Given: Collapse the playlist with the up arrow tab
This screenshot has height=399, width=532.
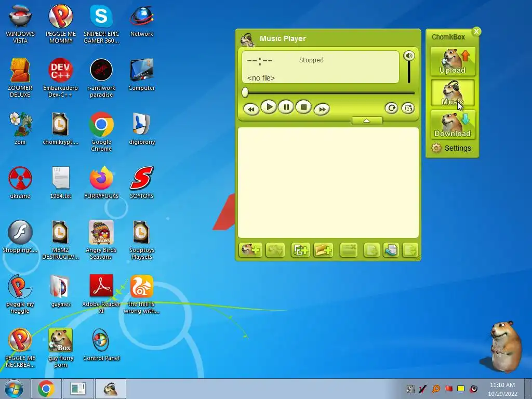Looking at the screenshot, I should [x=367, y=121].
